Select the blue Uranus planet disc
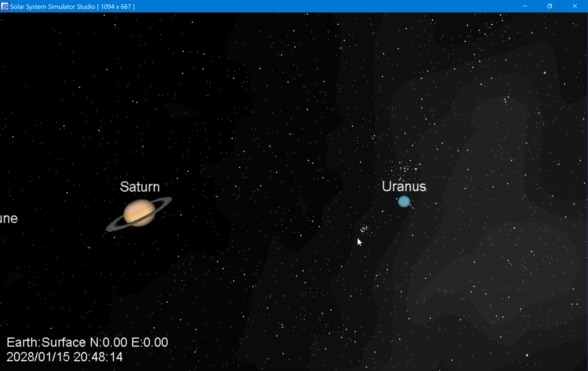 coord(404,202)
